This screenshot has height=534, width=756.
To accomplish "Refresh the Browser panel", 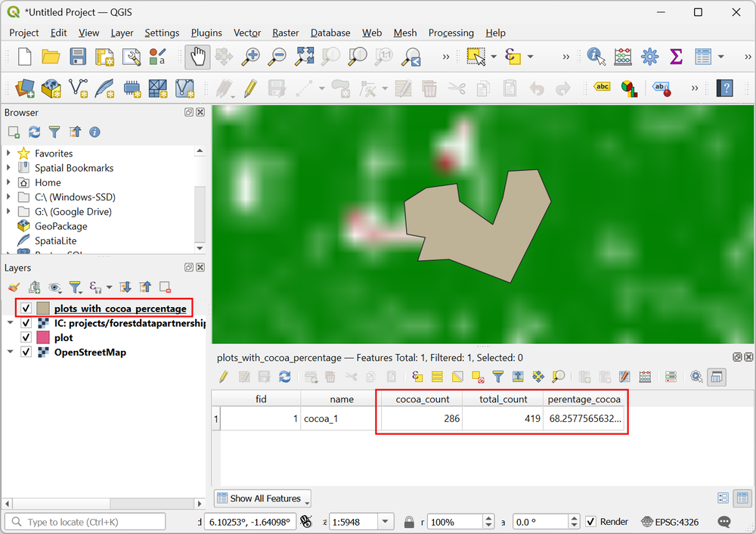I will (x=34, y=132).
